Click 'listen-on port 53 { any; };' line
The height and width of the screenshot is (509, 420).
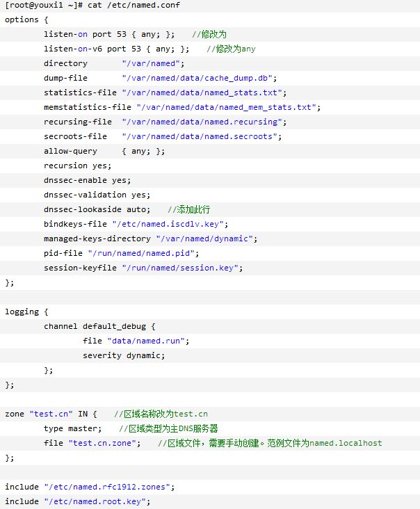pyautogui.click(x=109, y=34)
